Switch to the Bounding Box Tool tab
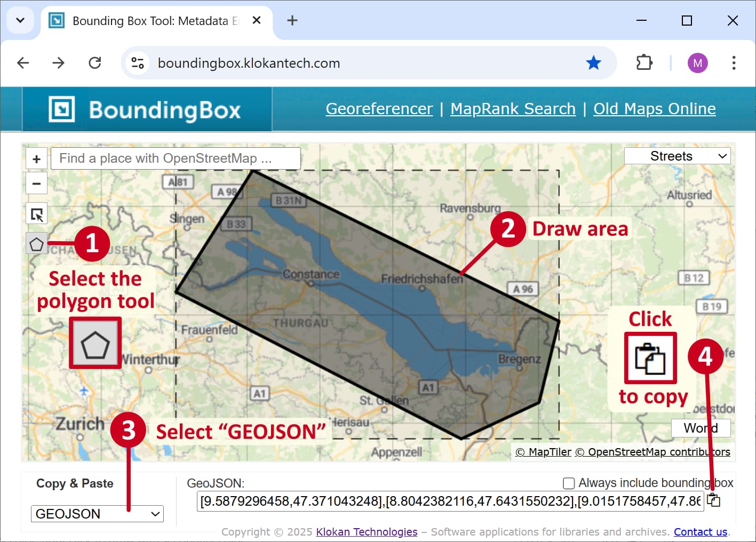This screenshot has height=542, width=756. point(156,21)
